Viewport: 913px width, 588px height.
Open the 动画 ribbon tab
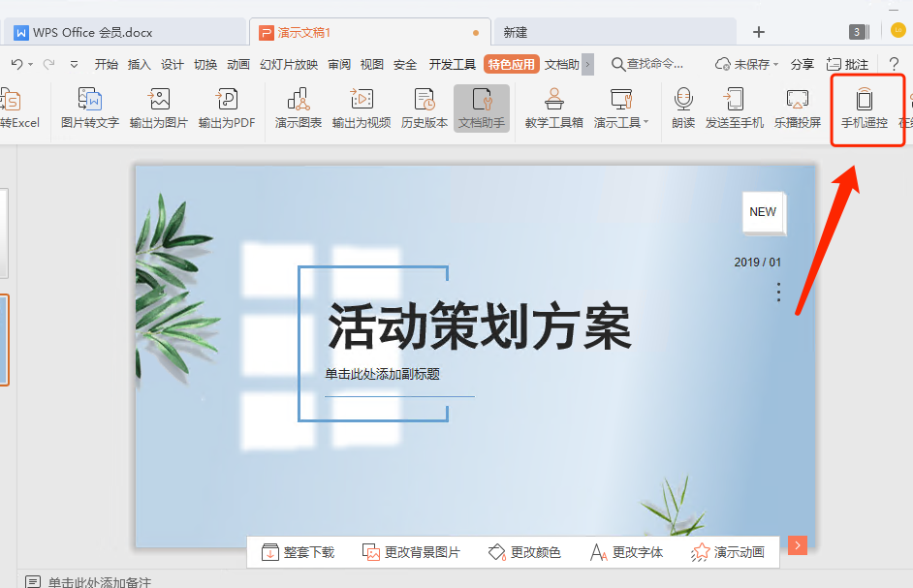[237, 64]
